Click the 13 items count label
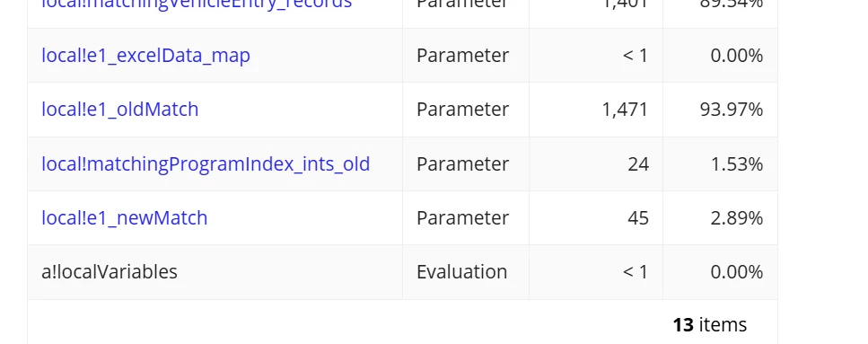The width and height of the screenshot is (868, 344). [710, 324]
